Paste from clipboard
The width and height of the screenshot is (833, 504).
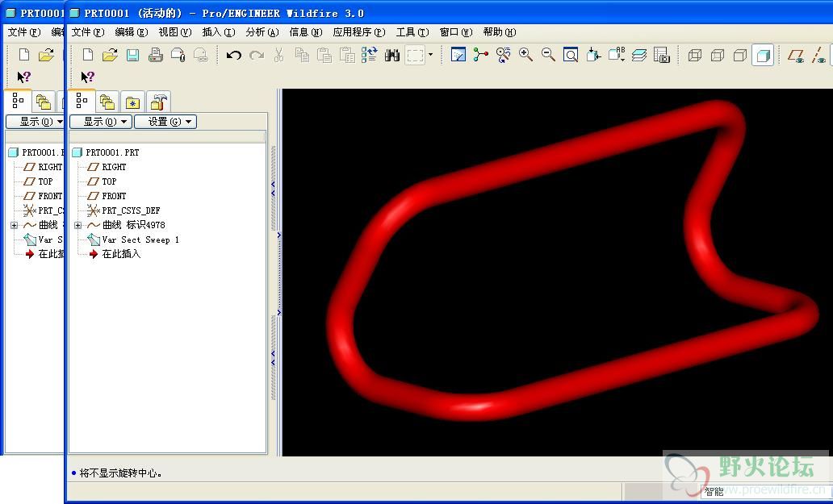[324, 55]
